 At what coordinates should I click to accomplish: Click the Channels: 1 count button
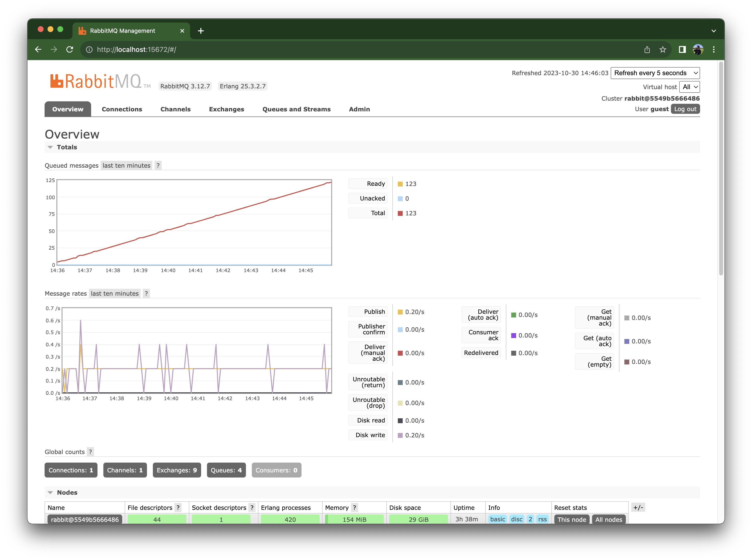click(125, 470)
